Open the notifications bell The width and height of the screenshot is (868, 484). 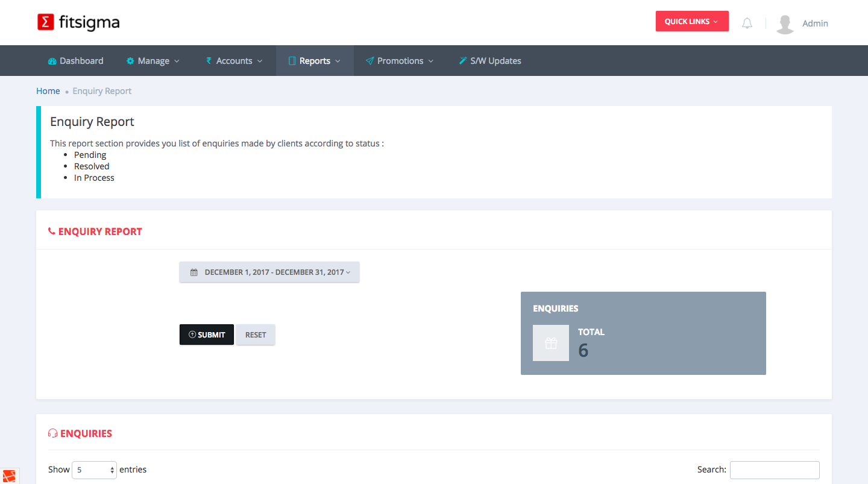tap(747, 24)
